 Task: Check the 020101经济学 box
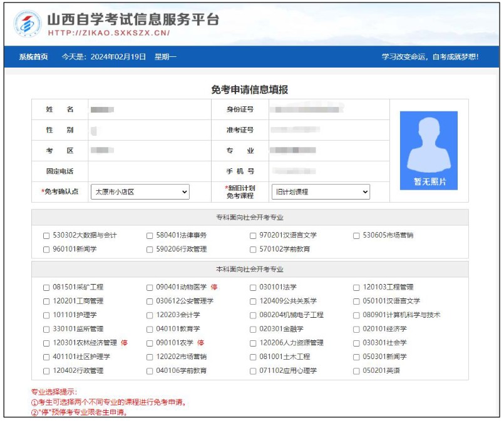356,330
